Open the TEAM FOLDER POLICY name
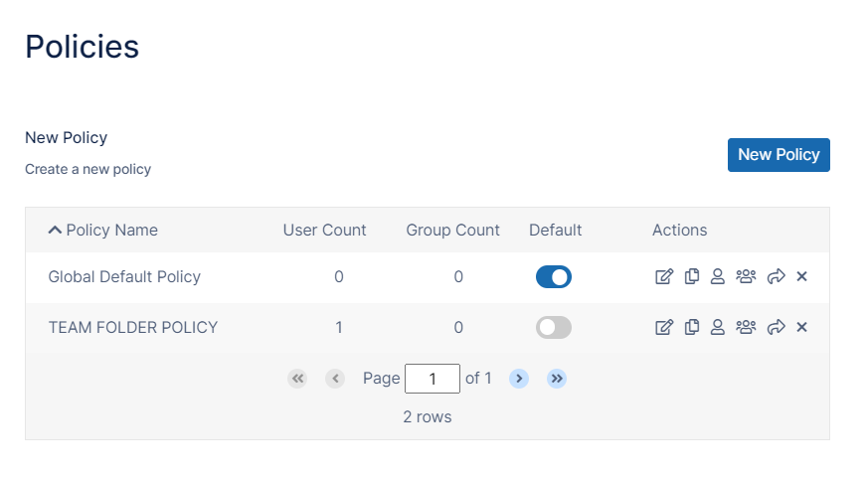This screenshot has width=868, height=478. pos(133,327)
